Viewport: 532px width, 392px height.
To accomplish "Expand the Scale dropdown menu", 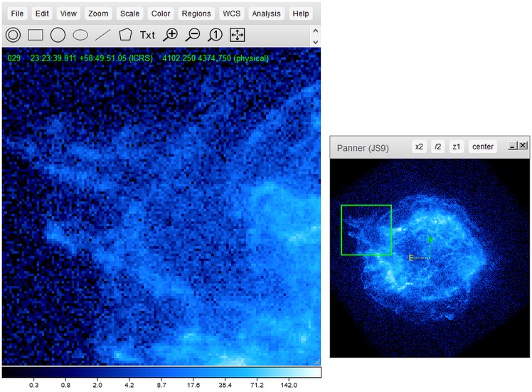I will pos(130,14).
